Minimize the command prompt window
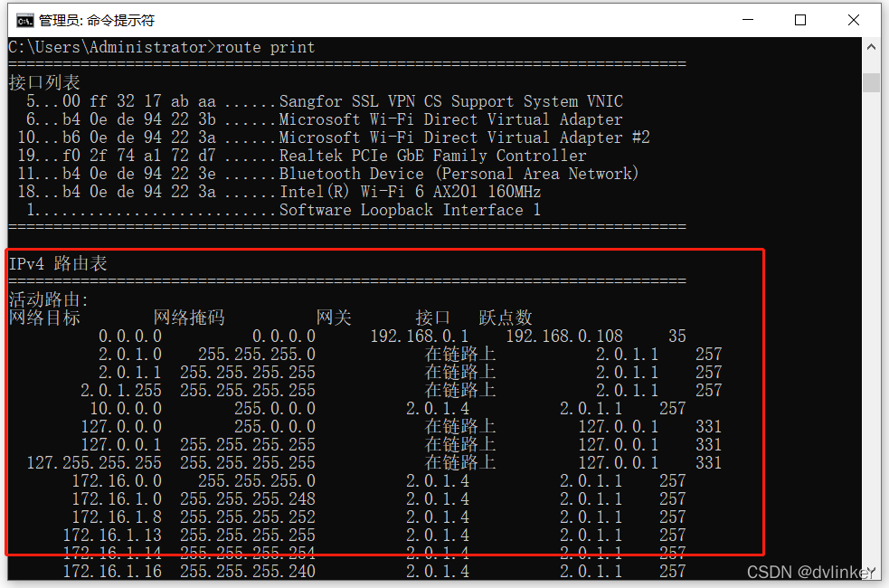Screen dimensions: 889x588 (748, 20)
